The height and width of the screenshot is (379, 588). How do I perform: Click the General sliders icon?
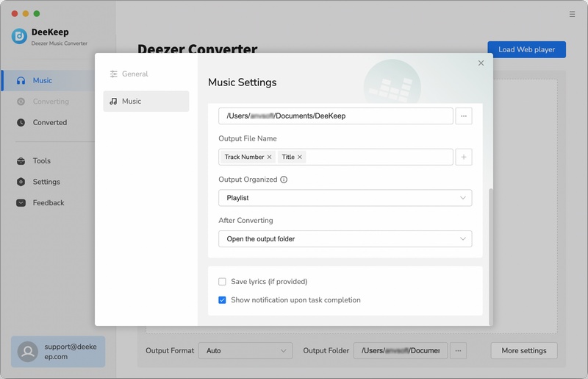[114, 74]
